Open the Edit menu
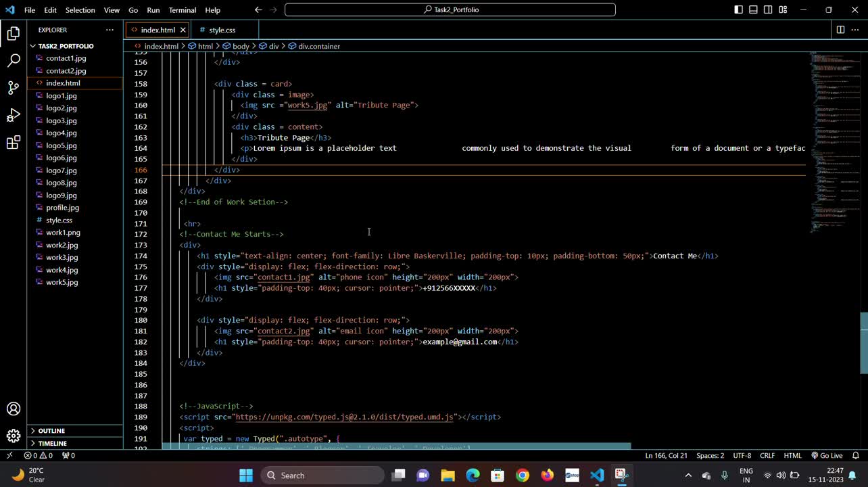The height and width of the screenshot is (487, 868). tap(51, 9)
